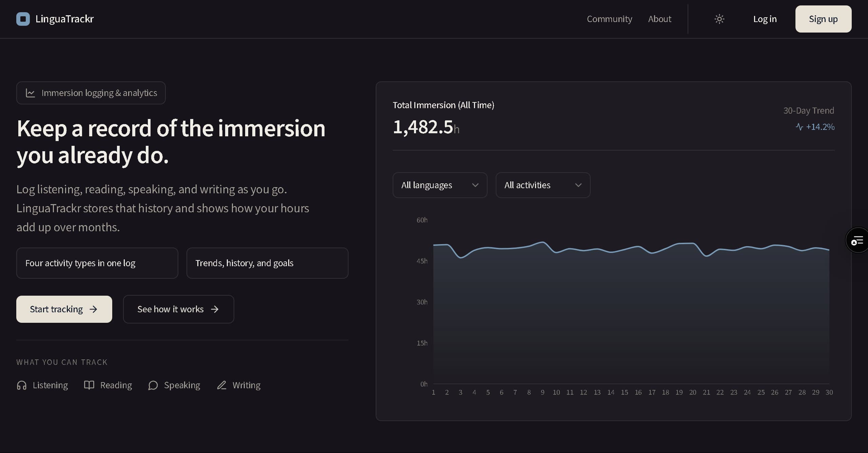Open the All languages dropdown

(440, 185)
